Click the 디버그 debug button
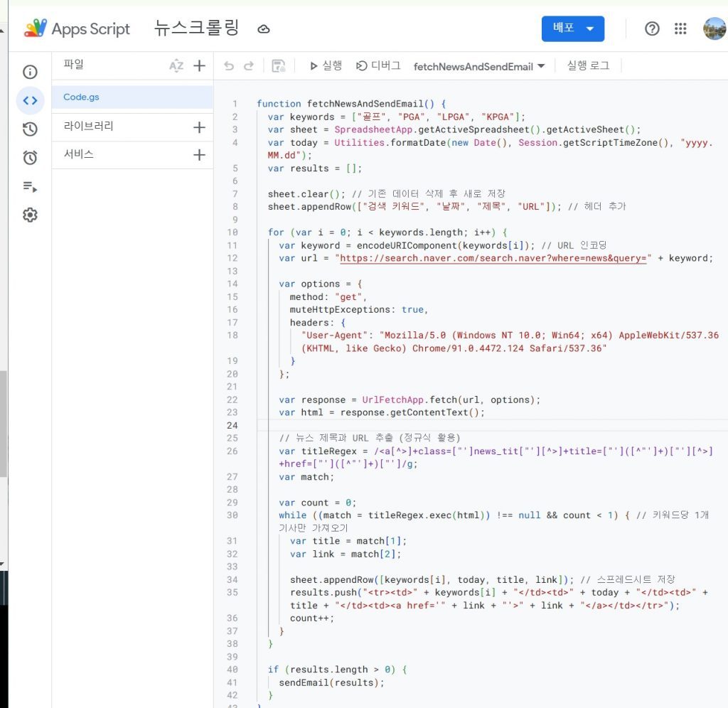This screenshot has height=708, width=728. (x=378, y=66)
